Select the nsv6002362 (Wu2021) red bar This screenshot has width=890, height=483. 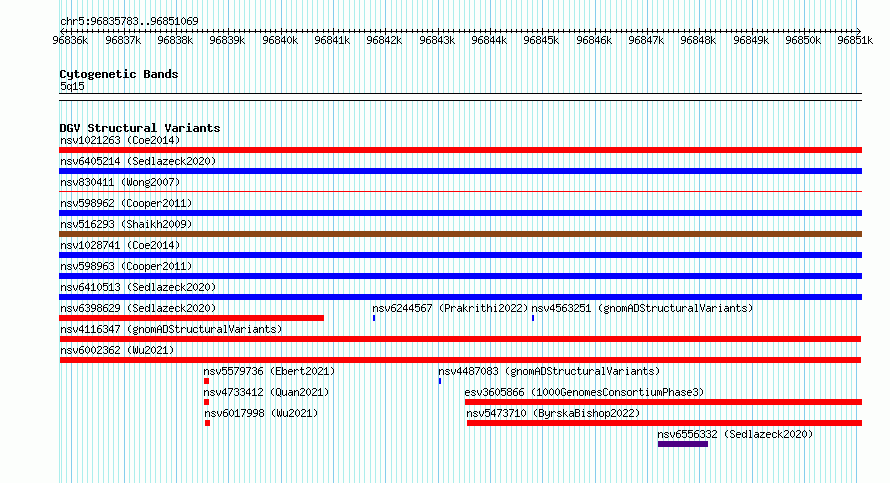460,360
